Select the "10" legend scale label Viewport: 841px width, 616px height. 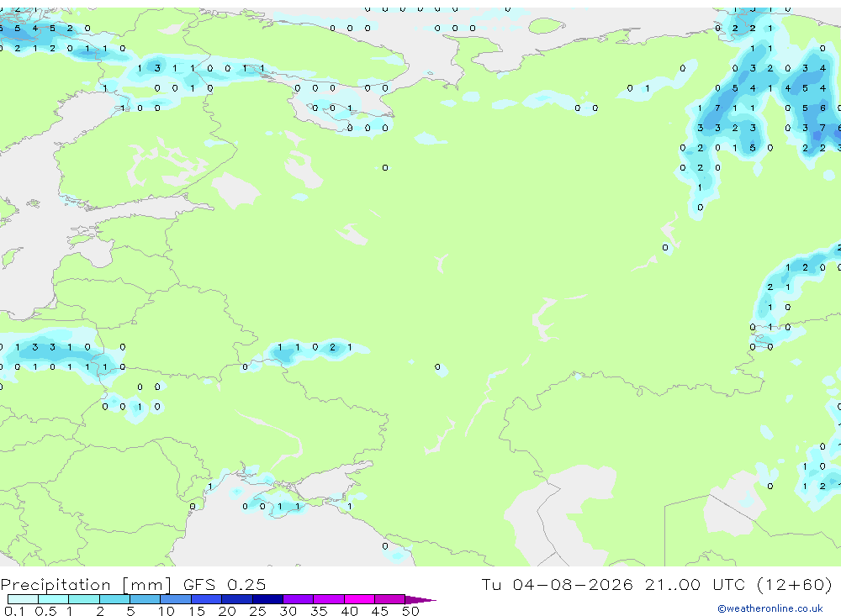(x=166, y=611)
